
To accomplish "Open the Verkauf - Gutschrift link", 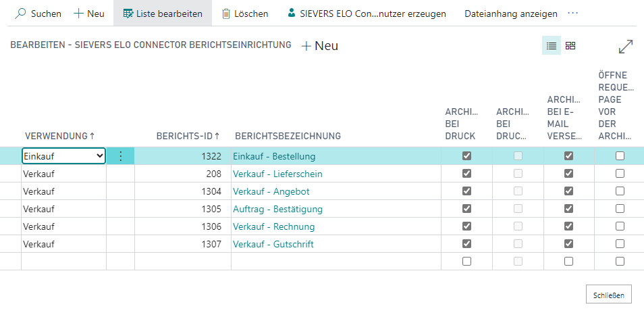I will (273, 244).
